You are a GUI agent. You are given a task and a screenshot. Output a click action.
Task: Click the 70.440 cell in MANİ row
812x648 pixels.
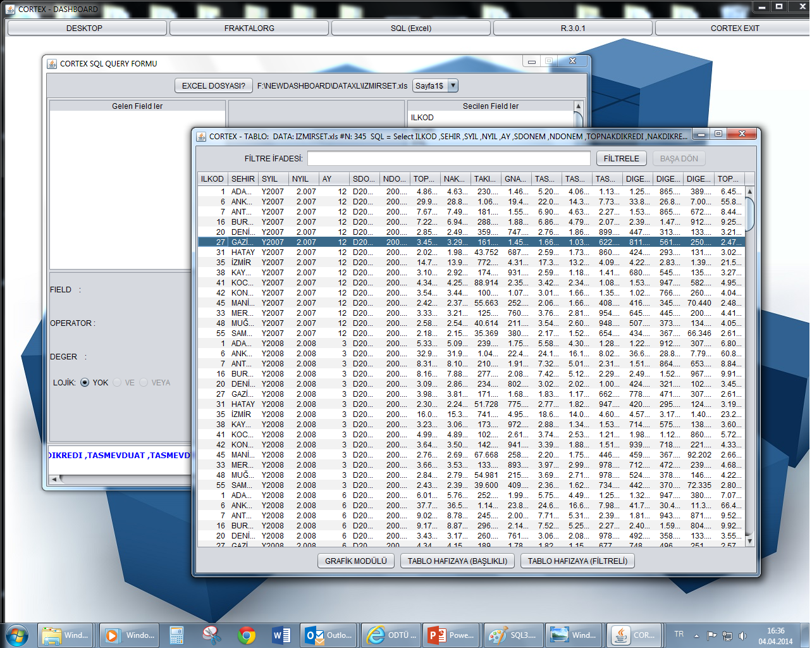click(x=699, y=302)
